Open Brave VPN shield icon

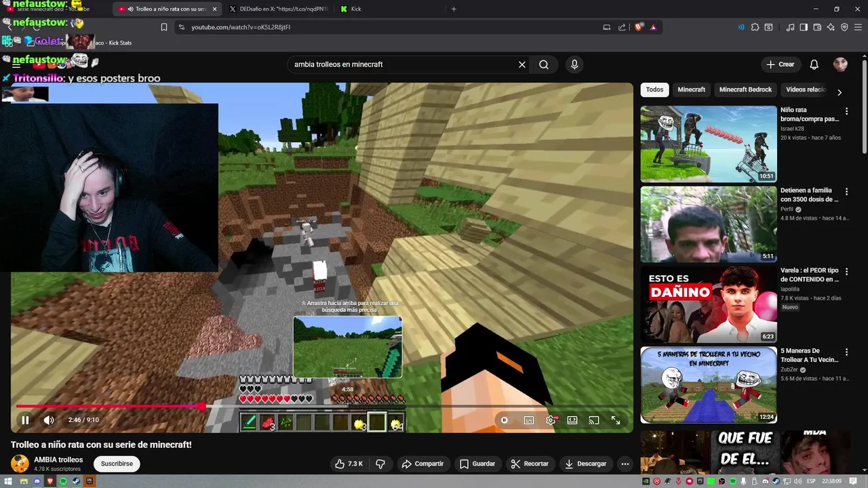[x=844, y=27]
